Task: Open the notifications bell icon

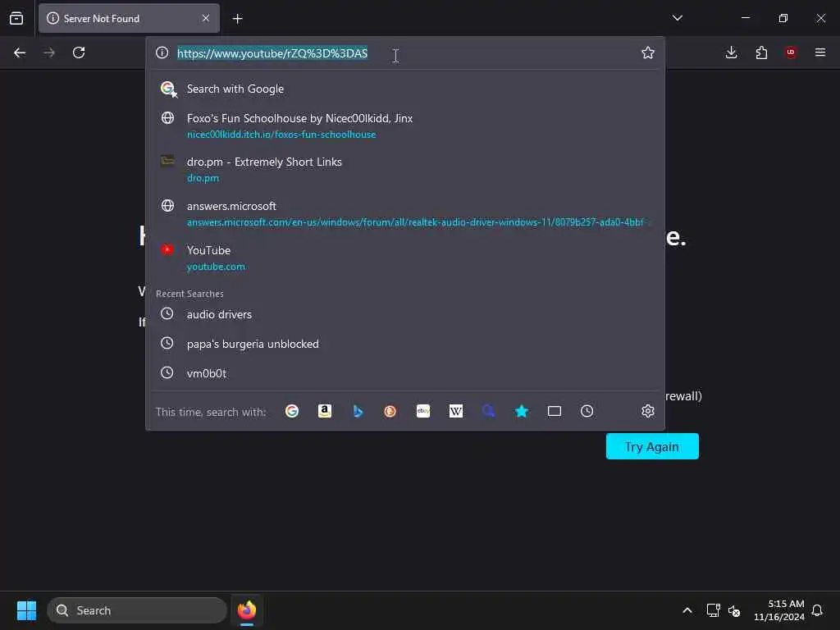Action: [817, 610]
